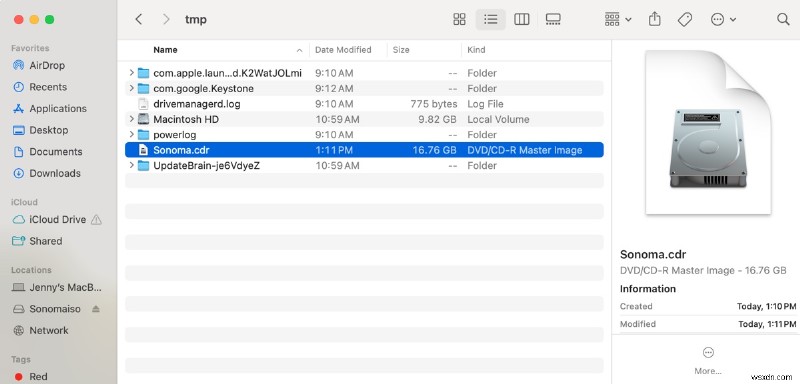Sort by the Size column header
Viewport: 800px width, 384px height.
pyautogui.click(x=401, y=50)
